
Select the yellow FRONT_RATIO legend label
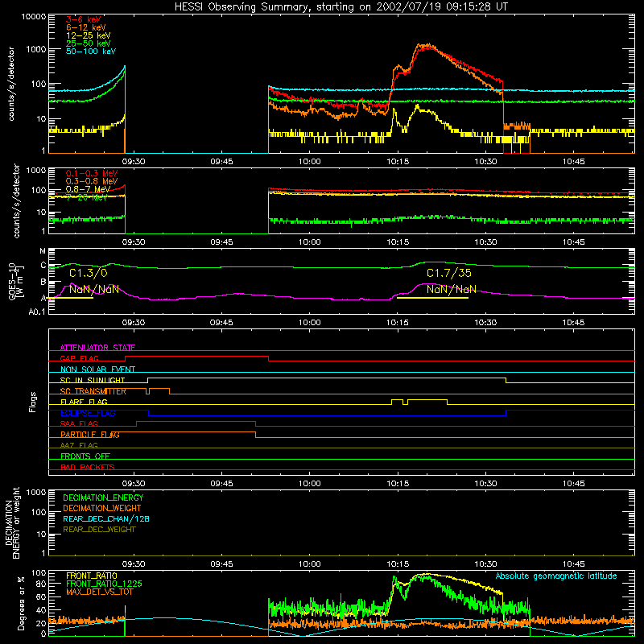pyautogui.click(x=92, y=576)
